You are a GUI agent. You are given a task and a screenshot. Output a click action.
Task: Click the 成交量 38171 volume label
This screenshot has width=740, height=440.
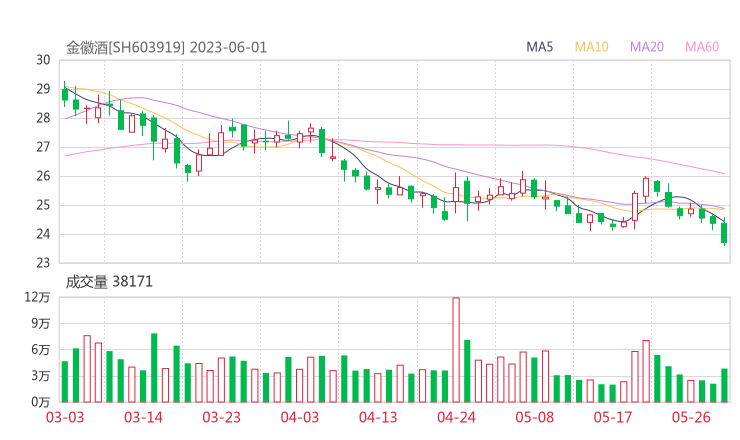pyautogui.click(x=109, y=282)
